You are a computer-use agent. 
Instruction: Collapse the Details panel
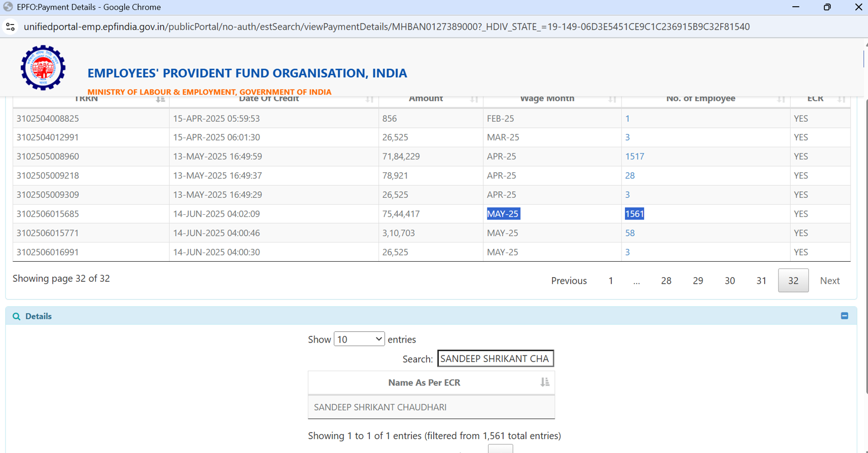click(x=844, y=316)
